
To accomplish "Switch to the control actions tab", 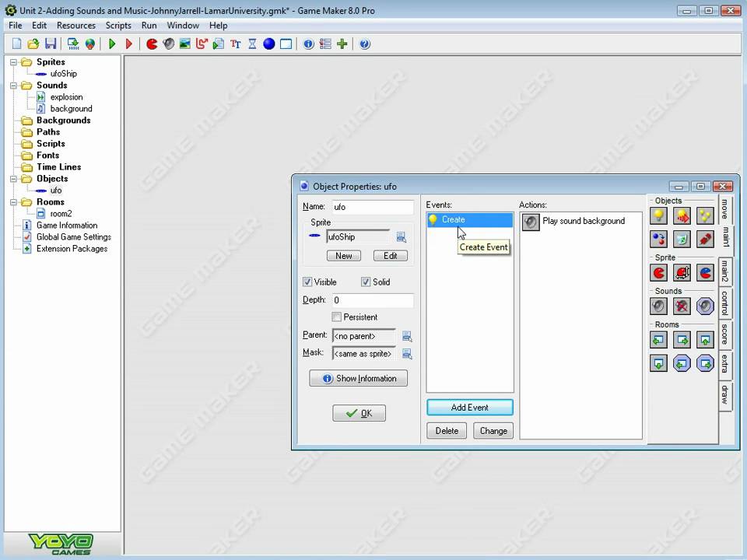I will coord(724,303).
